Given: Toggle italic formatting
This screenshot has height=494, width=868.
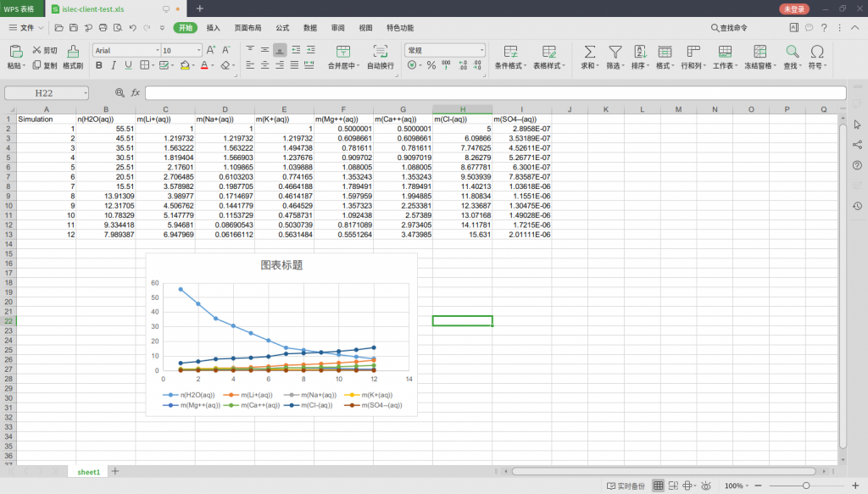Looking at the screenshot, I should point(114,65).
